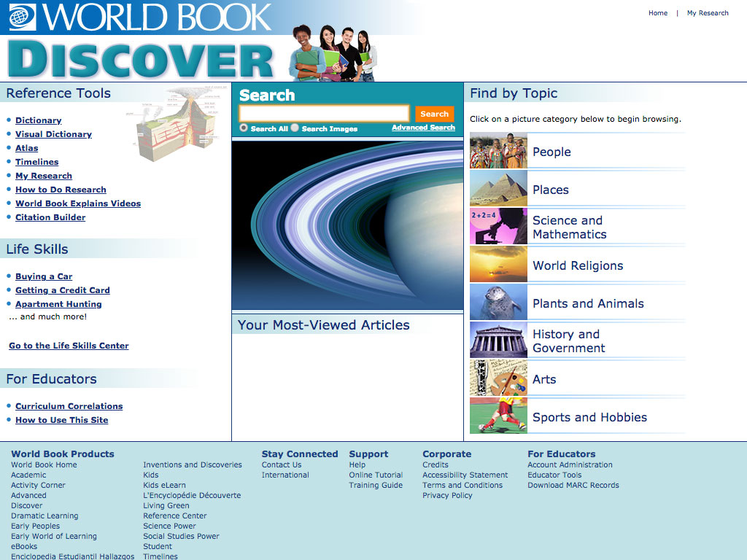This screenshot has width=747, height=560.
Task: Open World Religions sunset picture
Action: pyautogui.click(x=498, y=264)
